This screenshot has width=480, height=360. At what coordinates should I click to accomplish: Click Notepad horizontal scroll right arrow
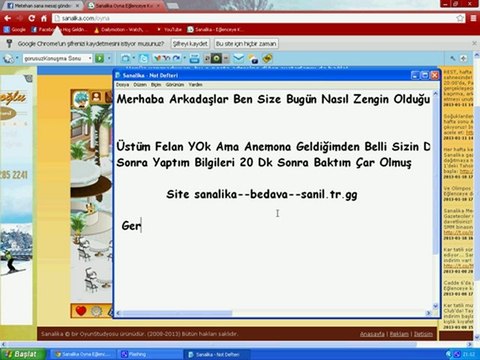(429, 313)
